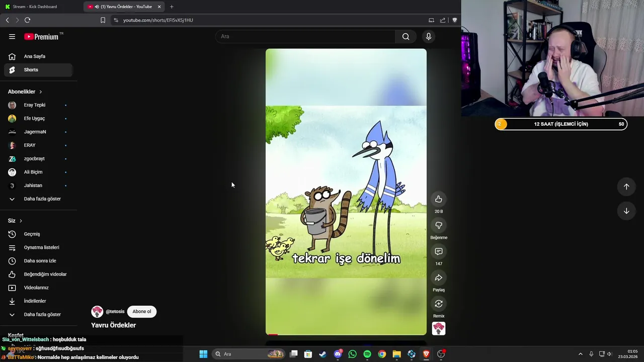Start voice search with the microphone
Viewport: 644px width, 362px height.
(429, 36)
